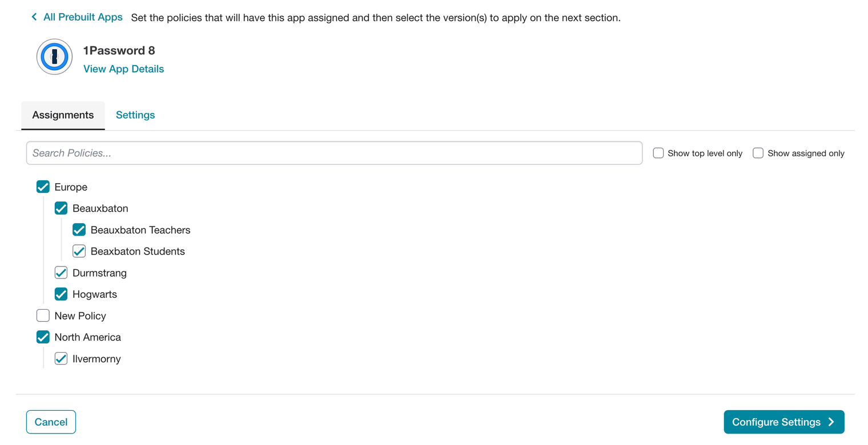868x445 pixels.
Task: Uncheck Beauxbaton Teachers policy
Action: (x=79, y=230)
